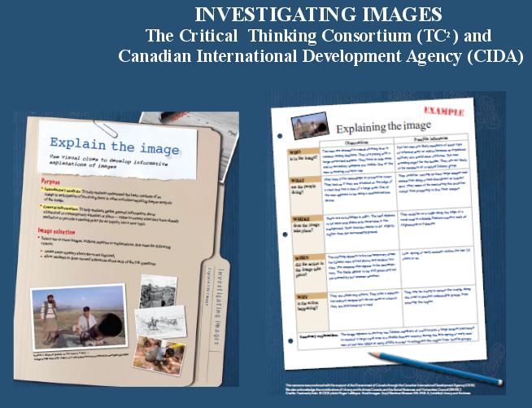
Task: Open the black-and-white photo on folder
Action: [159, 291]
